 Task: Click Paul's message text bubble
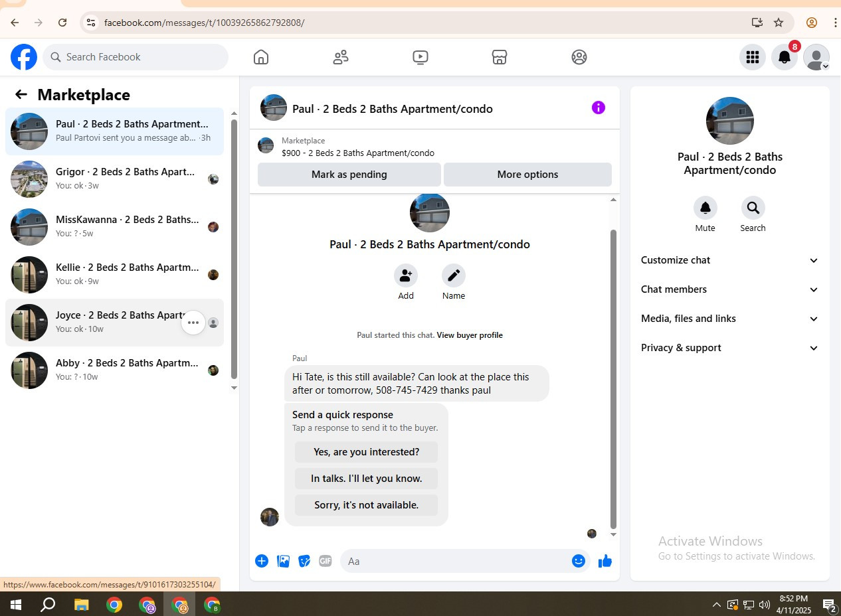[x=417, y=384]
